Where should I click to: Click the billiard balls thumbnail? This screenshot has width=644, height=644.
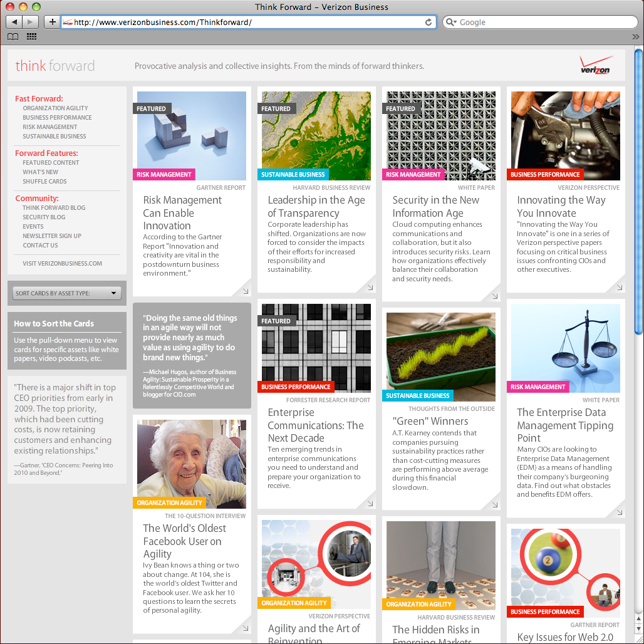point(566,573)
